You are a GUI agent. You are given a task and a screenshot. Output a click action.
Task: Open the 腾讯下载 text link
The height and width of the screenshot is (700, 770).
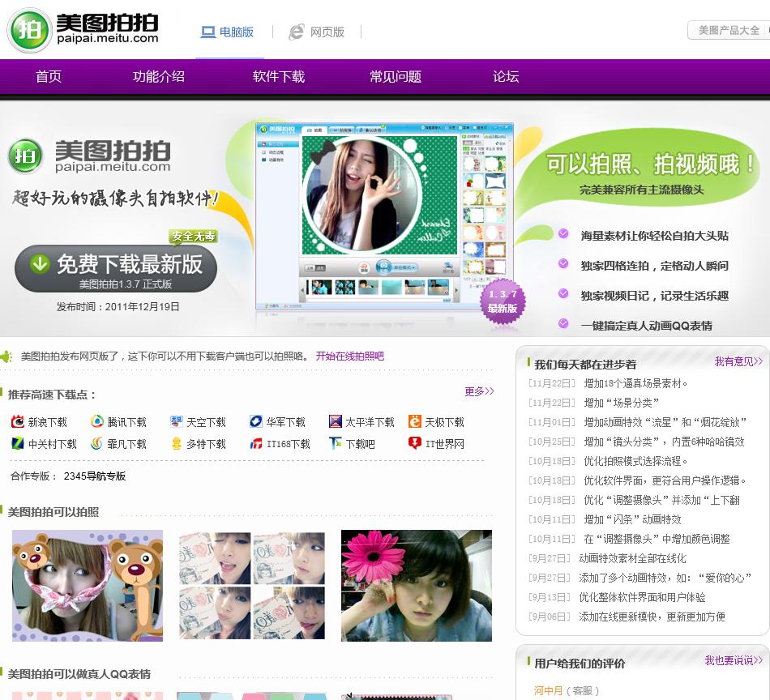coord(126,422)
